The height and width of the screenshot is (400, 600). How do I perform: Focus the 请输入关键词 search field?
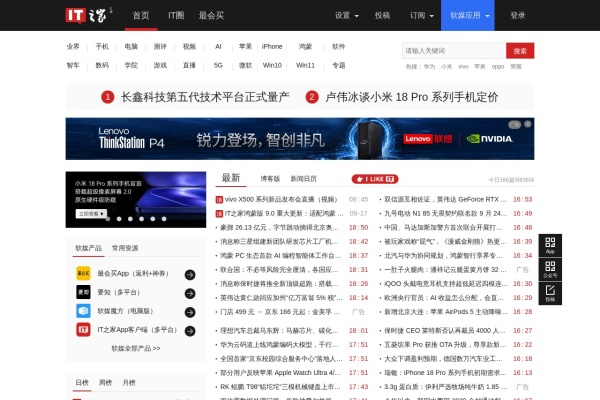pyautogui.click(x=454, y=51)
